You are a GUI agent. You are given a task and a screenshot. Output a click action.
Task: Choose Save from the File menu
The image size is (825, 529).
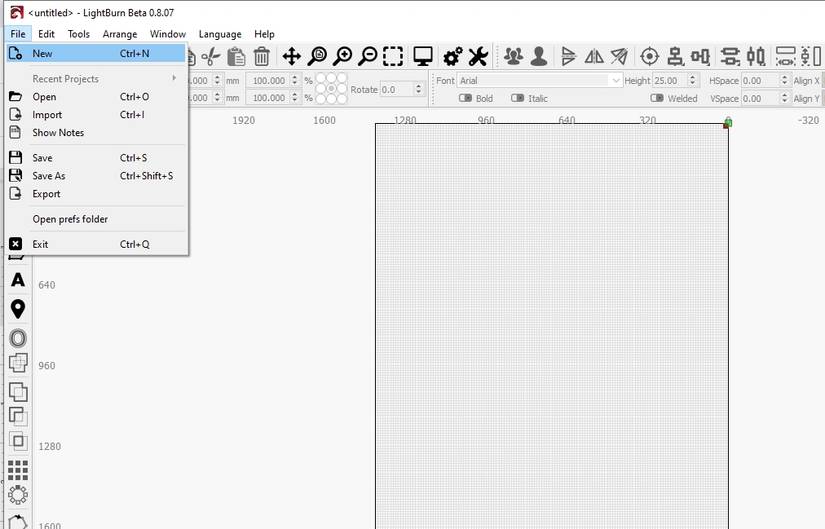[x=96, y=158]
